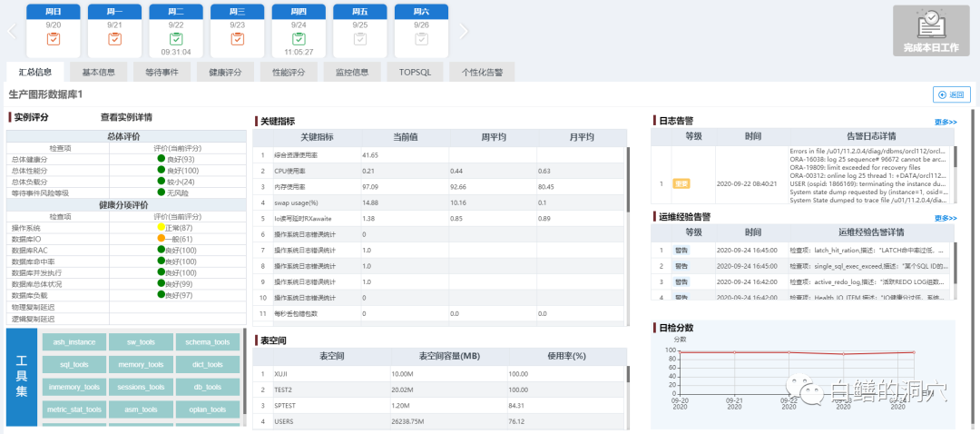Click the orange clipboard icon under 周一
The width and height of the screenshot is (980, 434).
114,39
